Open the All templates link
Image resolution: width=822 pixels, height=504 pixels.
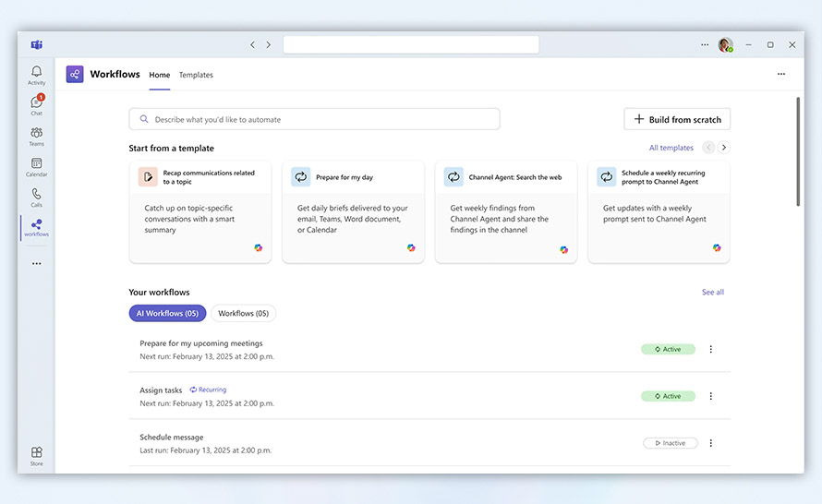(x=671, y=148)
